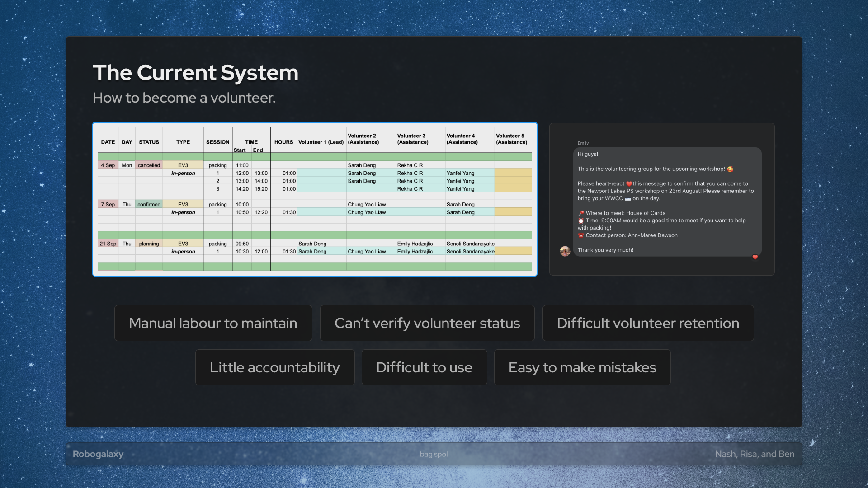Click the heart emoji after heart-react
868x488 pixels.
[629, 184]
